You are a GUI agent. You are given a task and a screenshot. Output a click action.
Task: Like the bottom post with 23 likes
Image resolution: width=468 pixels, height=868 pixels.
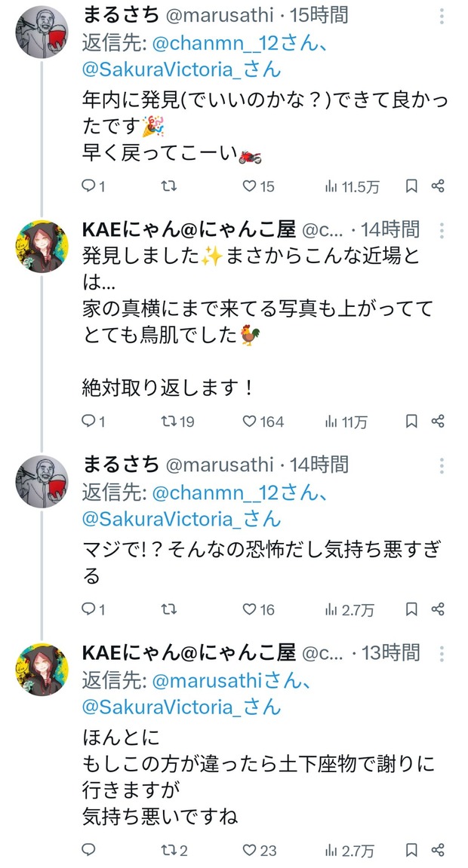[x=259, y=850]
